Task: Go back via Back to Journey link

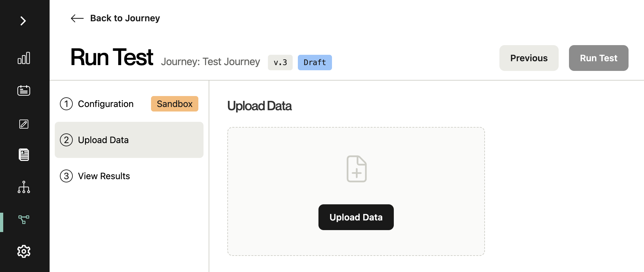Action: click(125, 18)
